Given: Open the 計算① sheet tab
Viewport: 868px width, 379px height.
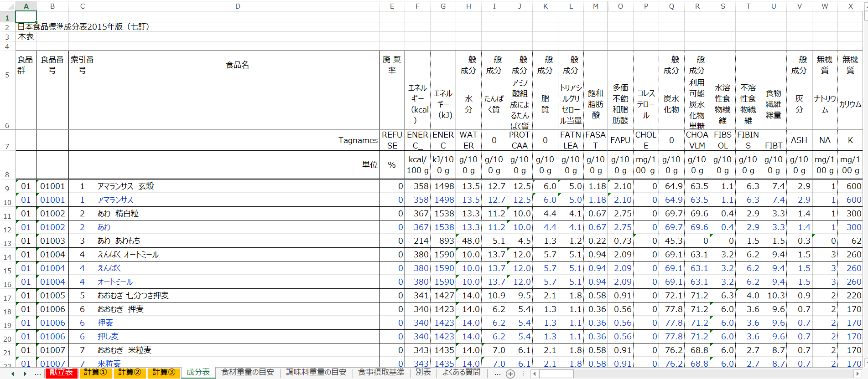Looking at the screenshot, I should point(95,373).
